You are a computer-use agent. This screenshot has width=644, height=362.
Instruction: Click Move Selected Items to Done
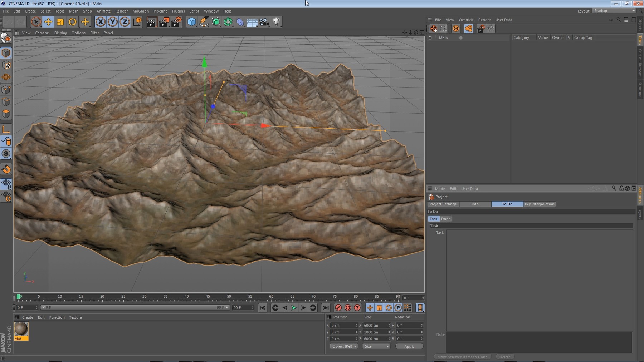[463, 356]
